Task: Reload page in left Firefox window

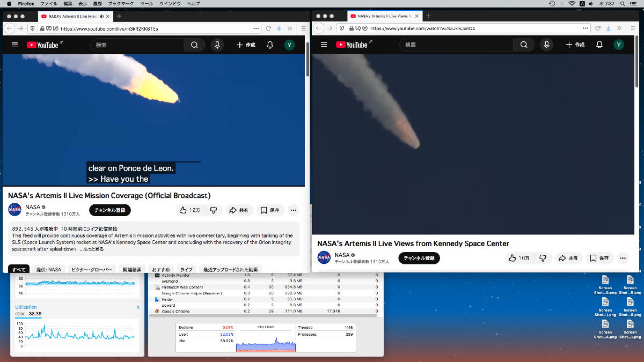Action: click(268, 28)
